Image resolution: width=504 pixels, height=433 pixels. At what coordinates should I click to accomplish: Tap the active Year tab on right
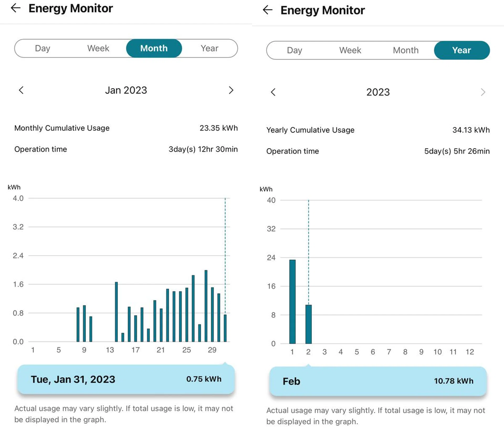click(461, 50)
